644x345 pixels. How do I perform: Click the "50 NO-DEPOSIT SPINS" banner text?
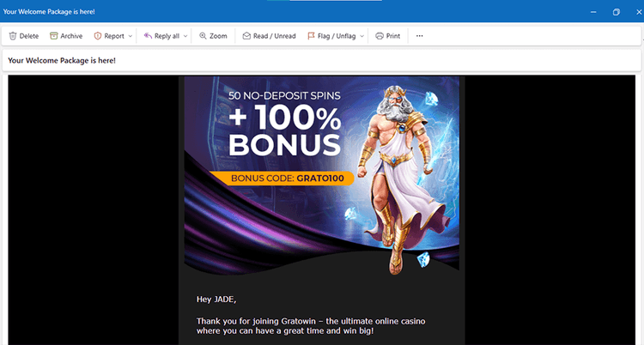coord(284,96)
